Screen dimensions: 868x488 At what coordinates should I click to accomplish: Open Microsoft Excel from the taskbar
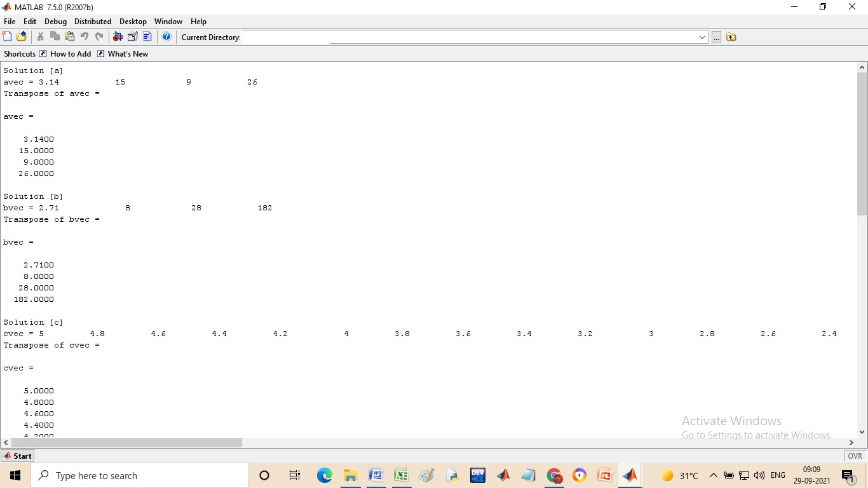coord(401,475)
